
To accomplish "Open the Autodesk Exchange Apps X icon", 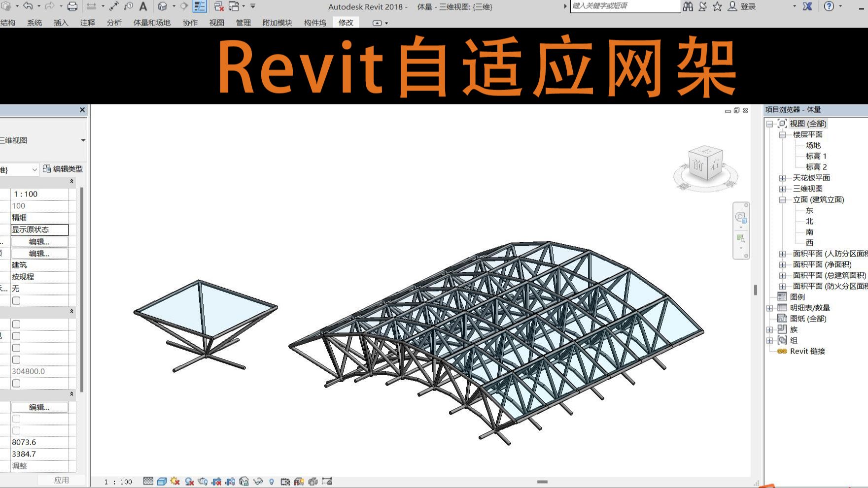I will [807, 6].
